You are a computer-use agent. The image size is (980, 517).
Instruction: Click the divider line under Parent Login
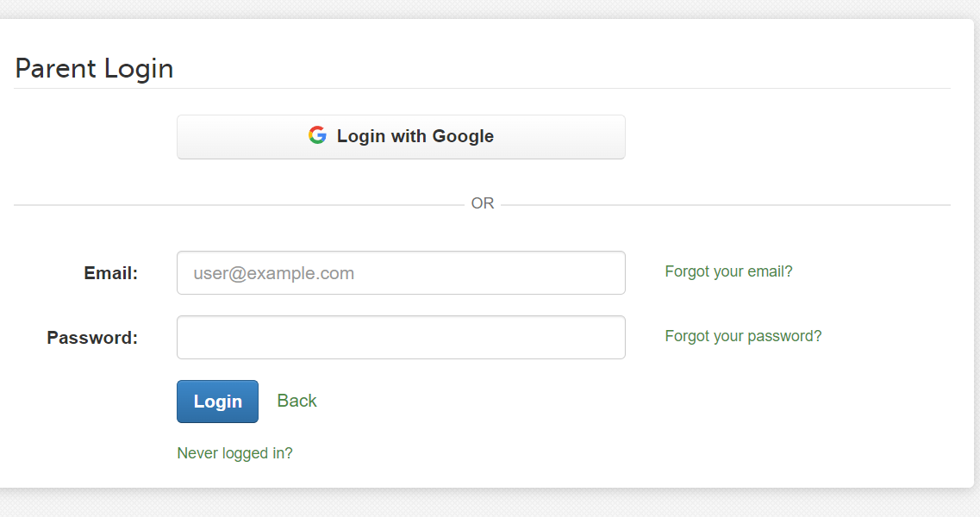(x=482, y=88)
